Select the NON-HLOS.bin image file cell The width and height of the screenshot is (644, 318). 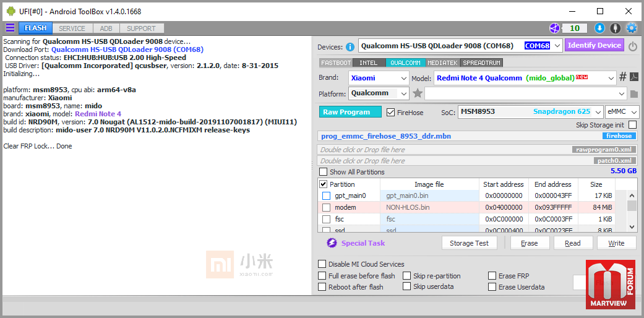tap(429, 207)
